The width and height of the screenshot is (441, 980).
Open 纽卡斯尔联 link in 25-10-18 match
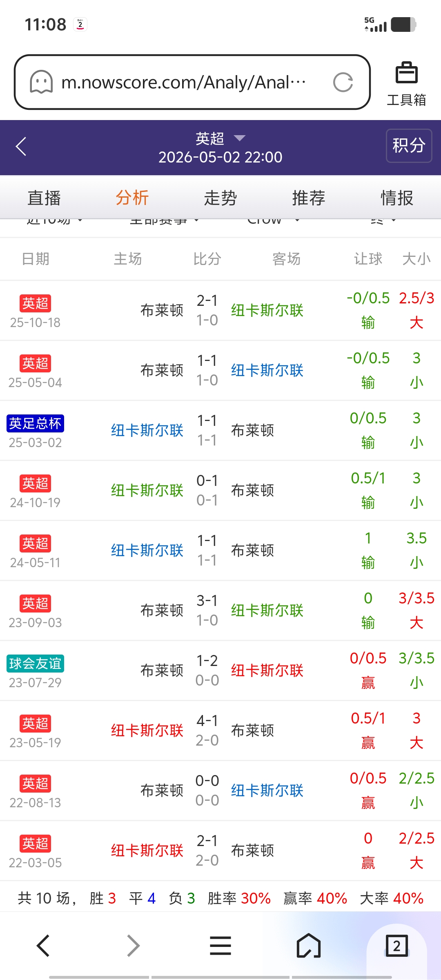267,310
